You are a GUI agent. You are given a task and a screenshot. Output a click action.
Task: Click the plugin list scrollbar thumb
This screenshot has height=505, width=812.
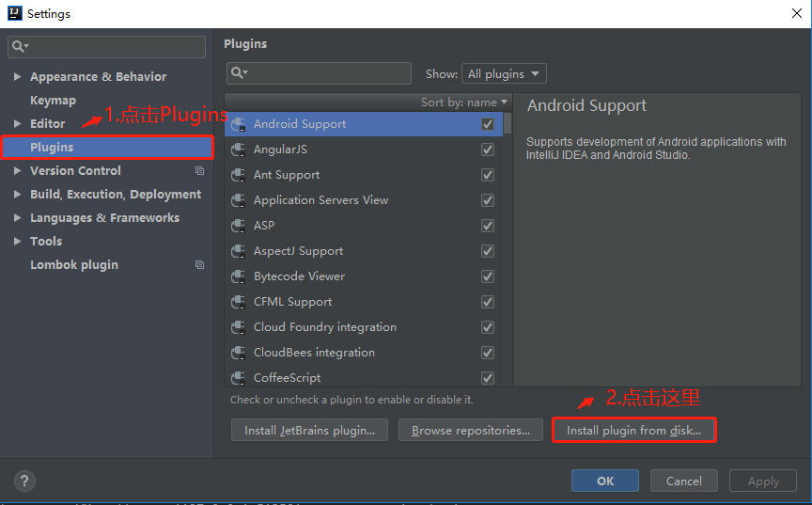pyautogui.click(x=507, y=123)
